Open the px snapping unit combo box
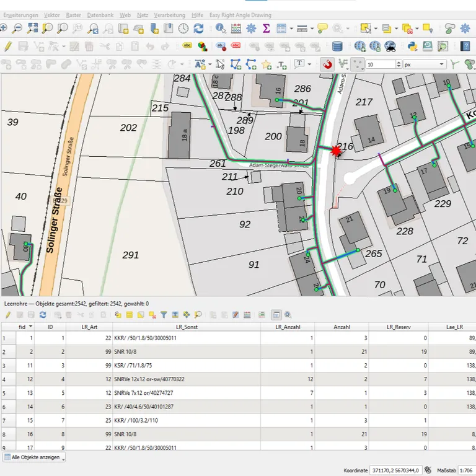This screenshot has height=476, width=476. pos(425,64)
